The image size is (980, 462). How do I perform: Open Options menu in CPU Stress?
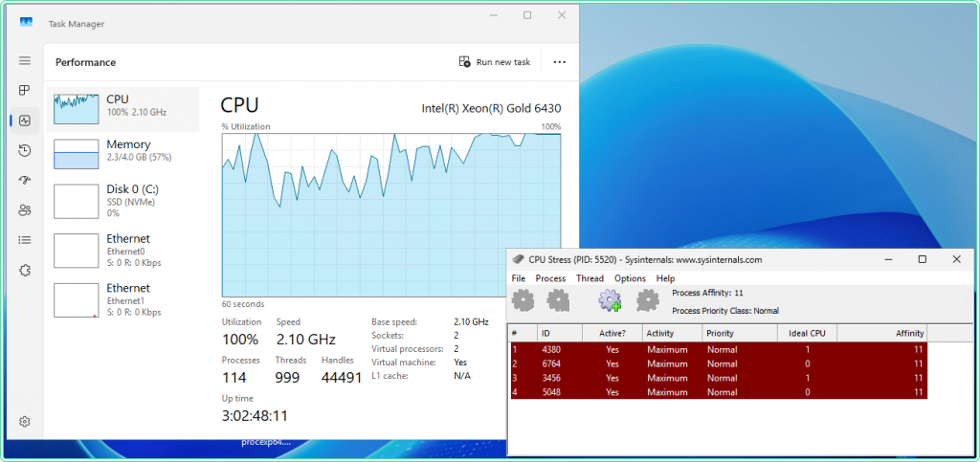point(630,278)
